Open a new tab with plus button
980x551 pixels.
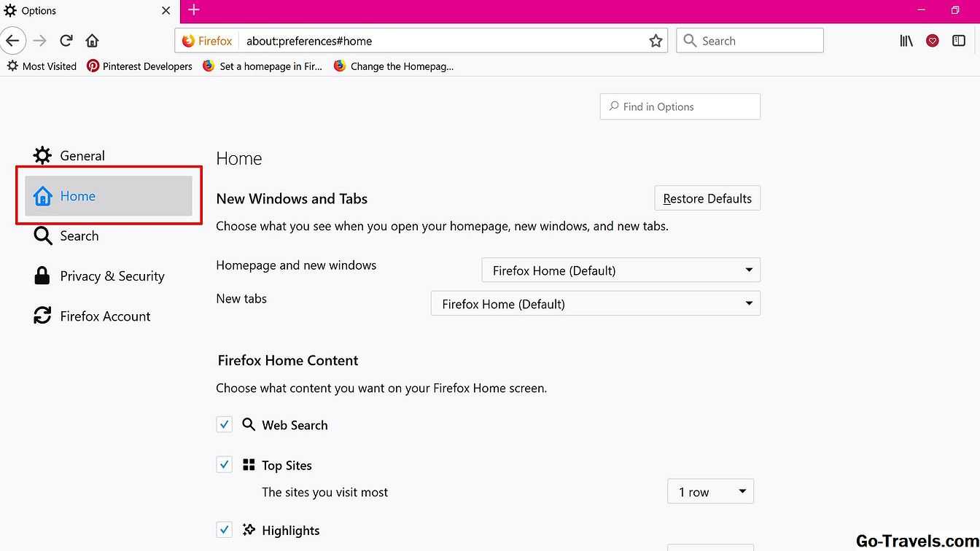(x=193, y=10)
